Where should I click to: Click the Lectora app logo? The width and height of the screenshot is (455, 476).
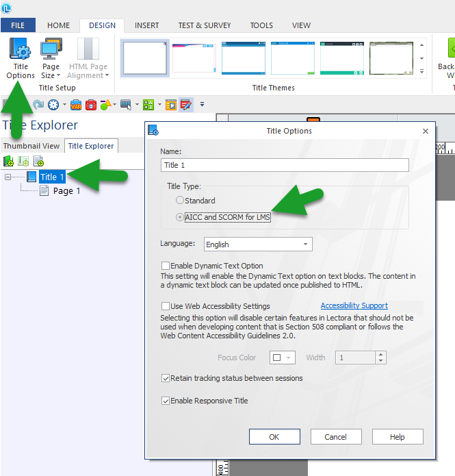tap(6, 8)
